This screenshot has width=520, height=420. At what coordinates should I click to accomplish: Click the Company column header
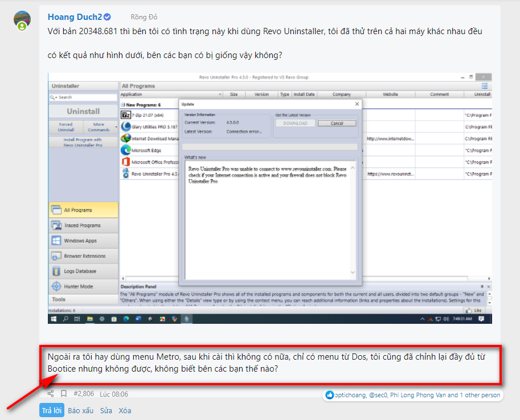coord(342,94)
